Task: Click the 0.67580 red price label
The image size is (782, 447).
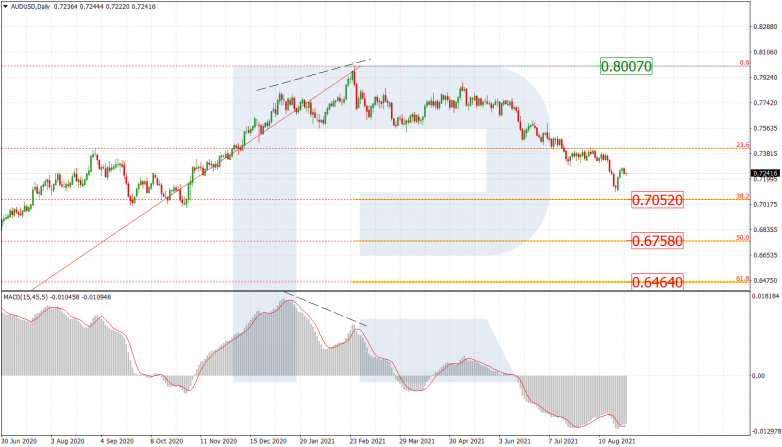Action: tap(657, 241)
